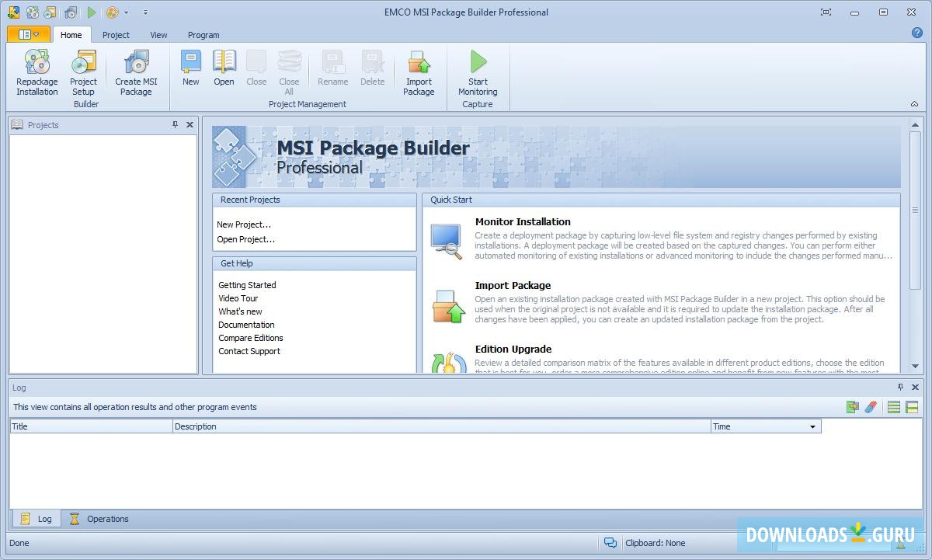This screenshot has height=560, width=932.
Task: Collapse the ribbon with the chevron arrow
Action: pos(914,104)
